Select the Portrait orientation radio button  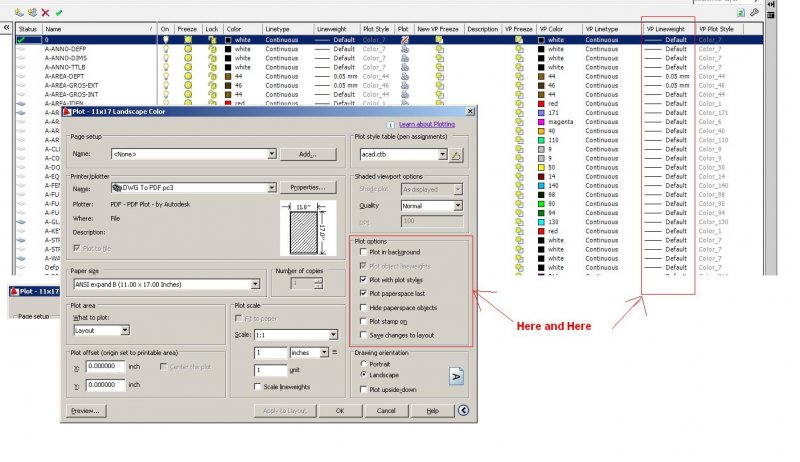pyautogui.click(x=363, y=363)
